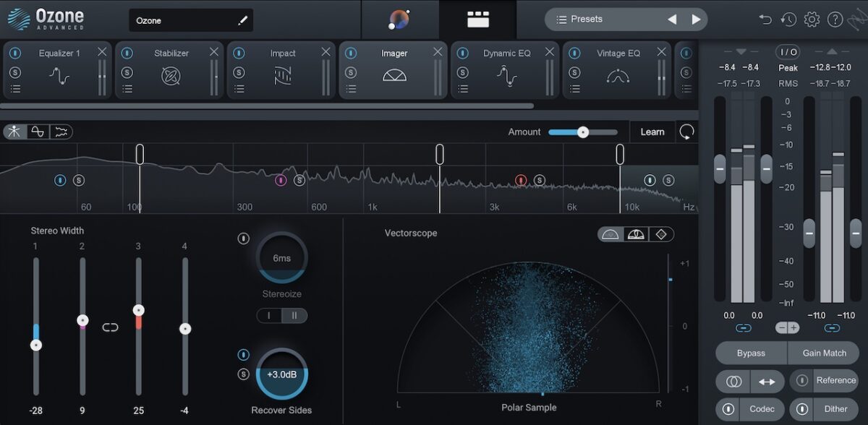Select the first spectrum view mode icon
Image resolution: width=868 pixels, height=425 pixels.
pos(14,132)
